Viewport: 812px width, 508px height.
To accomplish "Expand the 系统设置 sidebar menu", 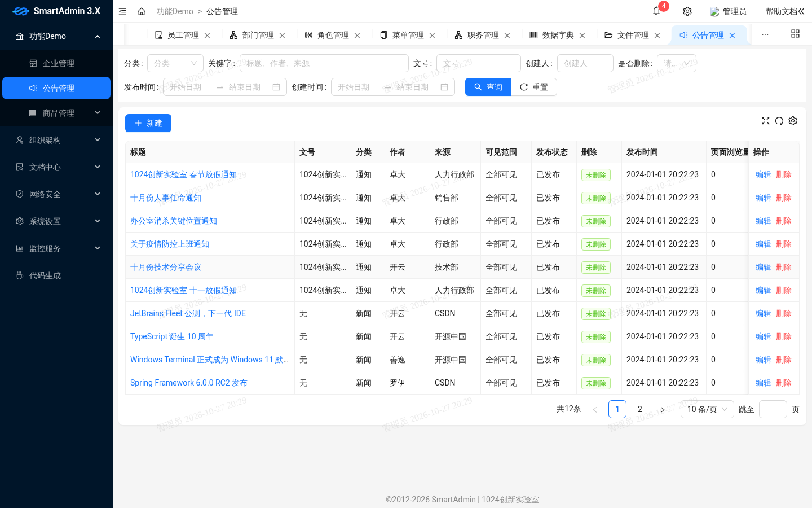I will [56, 221].
